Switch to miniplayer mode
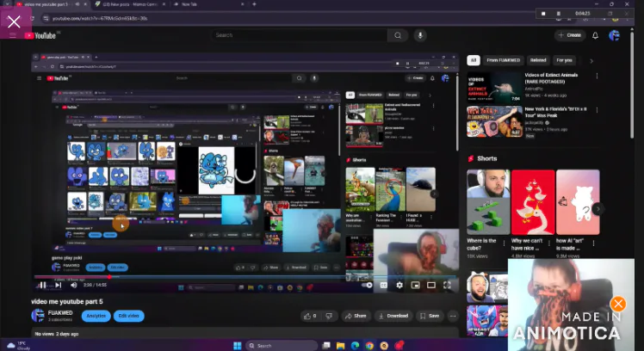The image size is (644, 351). pyautogui.click(x=415, y=285)
